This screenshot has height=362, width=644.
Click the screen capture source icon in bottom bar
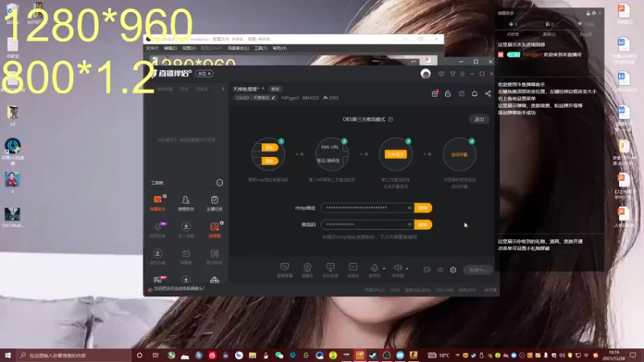[x=284, y=269]
